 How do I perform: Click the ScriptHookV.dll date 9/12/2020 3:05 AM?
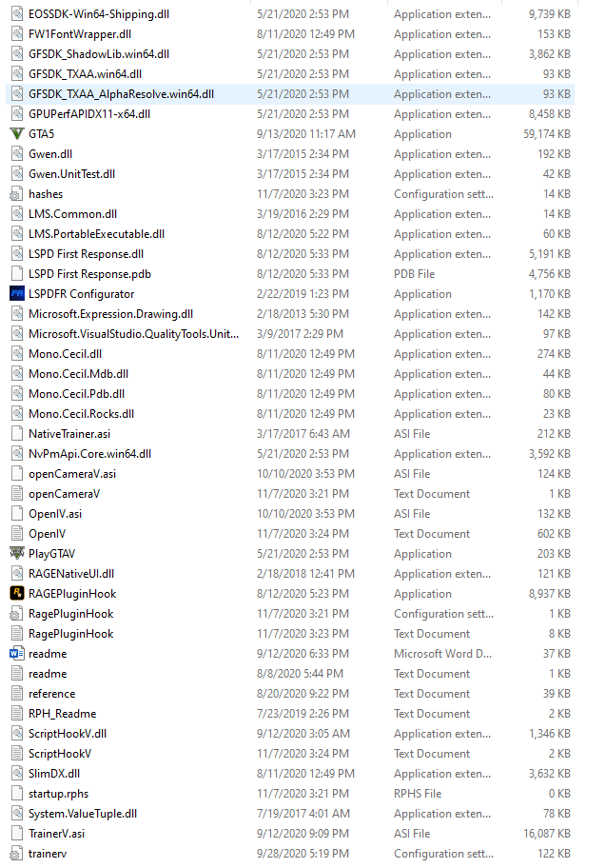point(303,734)
